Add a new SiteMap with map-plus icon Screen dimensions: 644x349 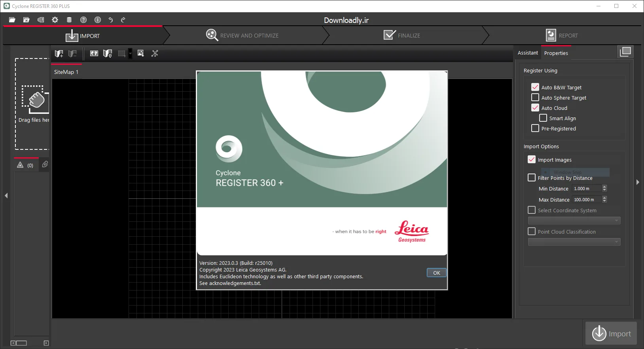(x=59, y=53)
